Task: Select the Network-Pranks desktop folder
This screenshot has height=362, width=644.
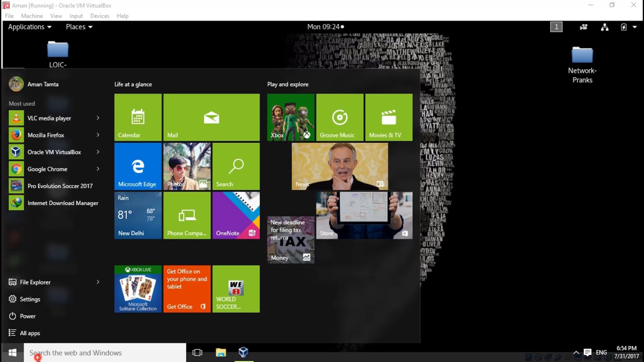Action: coord(583,65)
